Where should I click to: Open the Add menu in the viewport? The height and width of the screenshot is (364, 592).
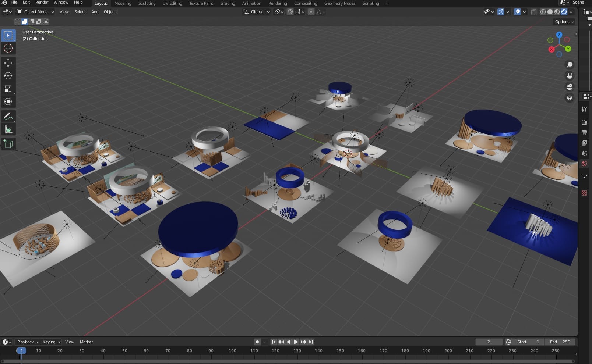click(95, 11)
